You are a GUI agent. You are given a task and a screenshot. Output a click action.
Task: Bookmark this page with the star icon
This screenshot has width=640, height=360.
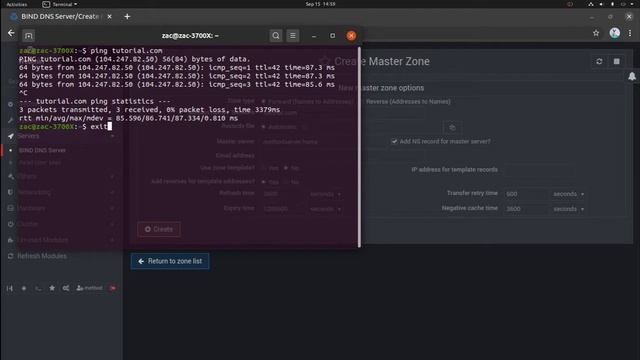click(x=596, y=33)
